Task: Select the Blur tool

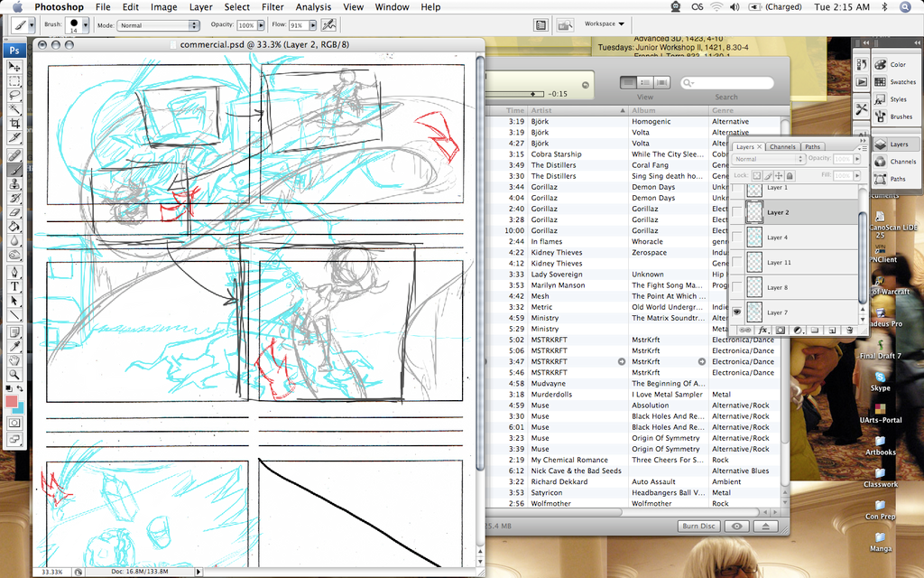Action: 14,240
